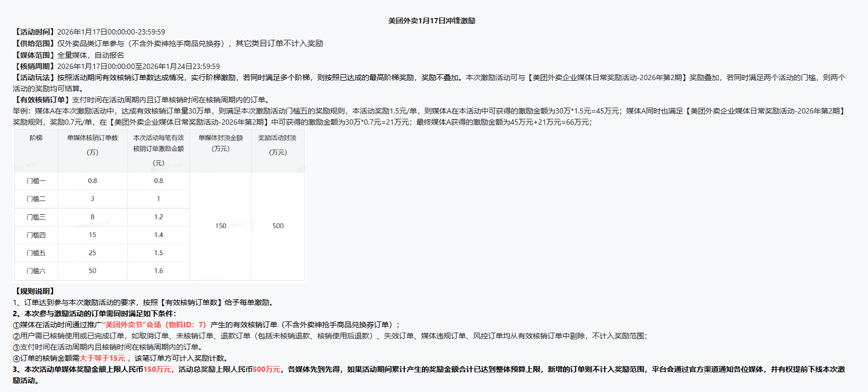The image size is (868, 392).
Task: Click the 【活动时间】 label
Action: click(x=34, y=32)
